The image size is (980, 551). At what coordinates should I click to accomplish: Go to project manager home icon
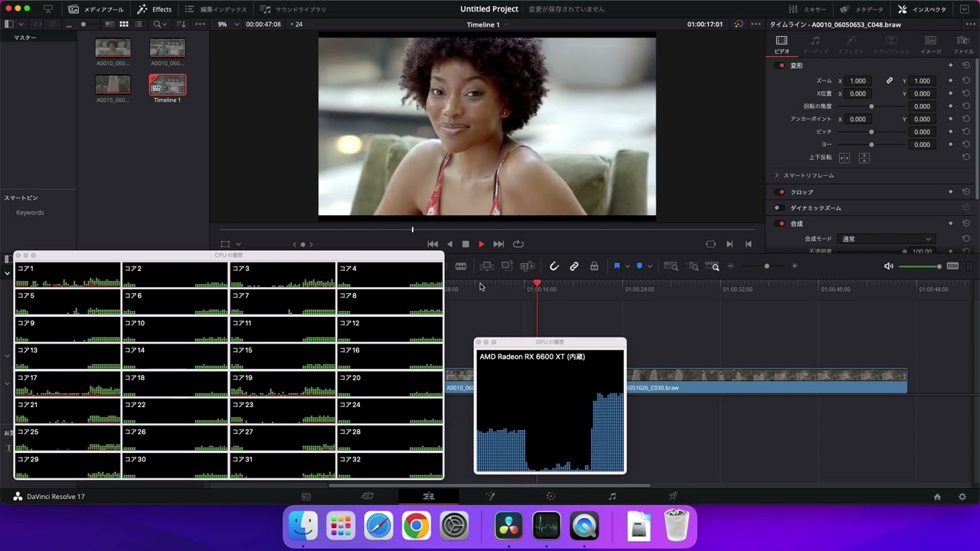[x=937, y=497]
